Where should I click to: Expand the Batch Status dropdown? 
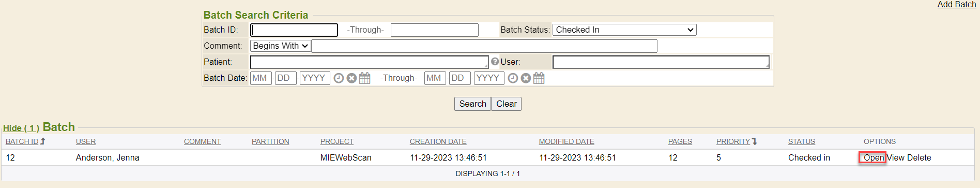pos(624,30)
